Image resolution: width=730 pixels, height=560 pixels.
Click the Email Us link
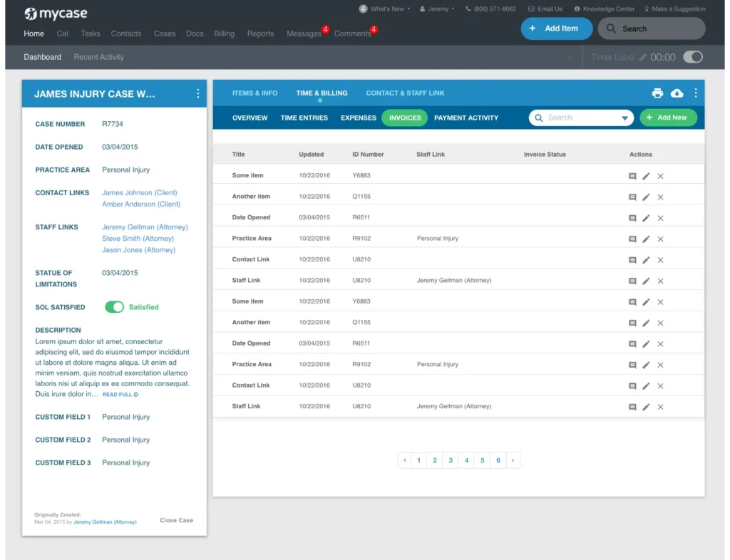tap(545, 9)
